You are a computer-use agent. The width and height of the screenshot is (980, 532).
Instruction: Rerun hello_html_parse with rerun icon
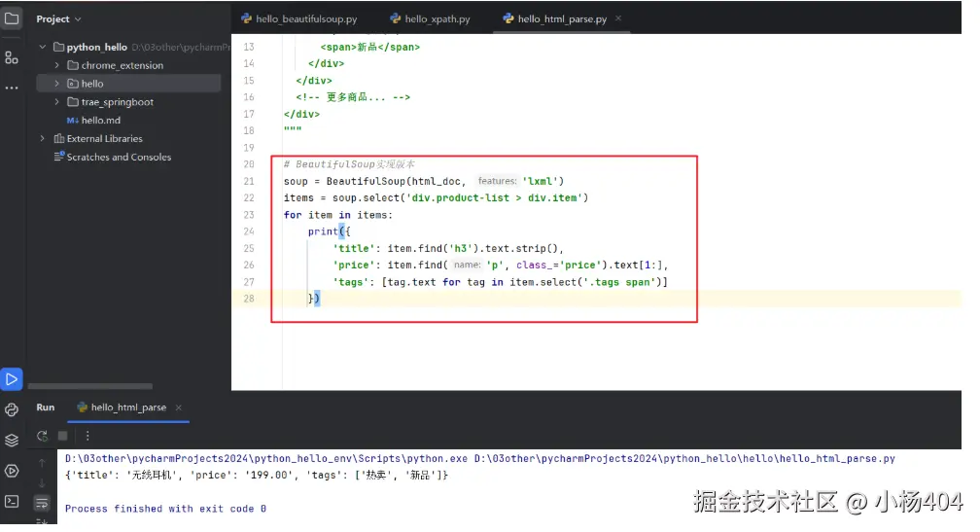click(42, 436)
